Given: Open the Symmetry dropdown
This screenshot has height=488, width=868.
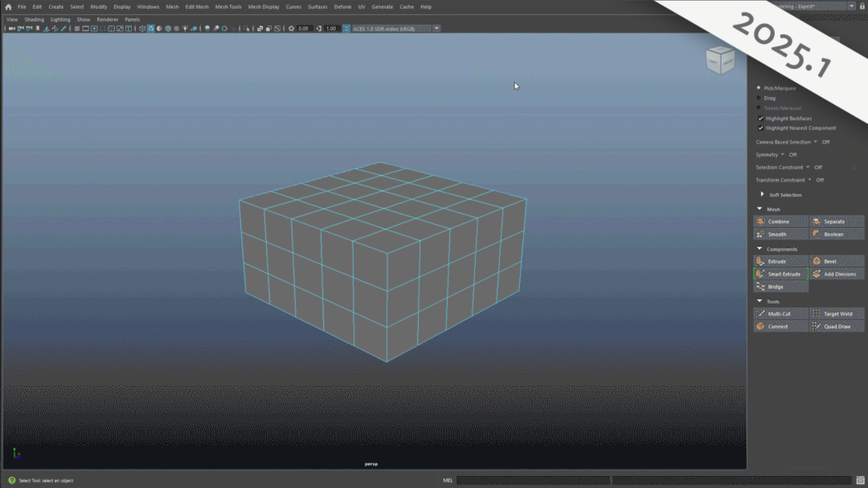Looking at the screenshot, I should 783,155.
